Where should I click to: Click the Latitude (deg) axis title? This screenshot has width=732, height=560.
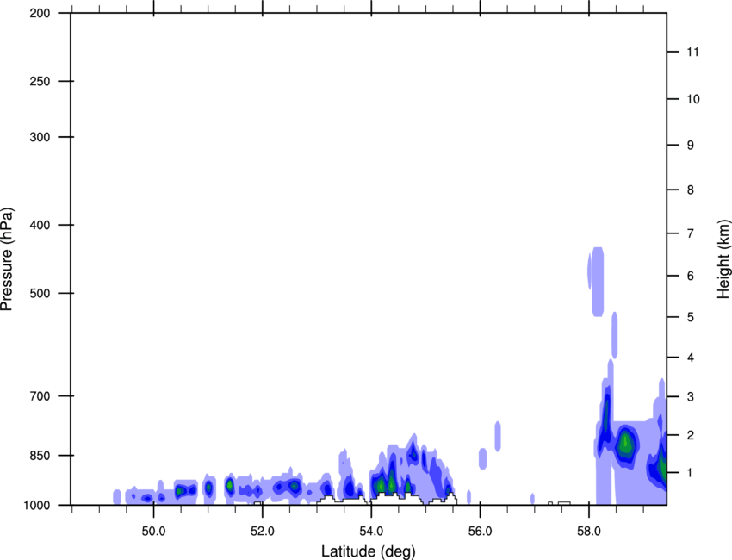(x=369, y=551)
